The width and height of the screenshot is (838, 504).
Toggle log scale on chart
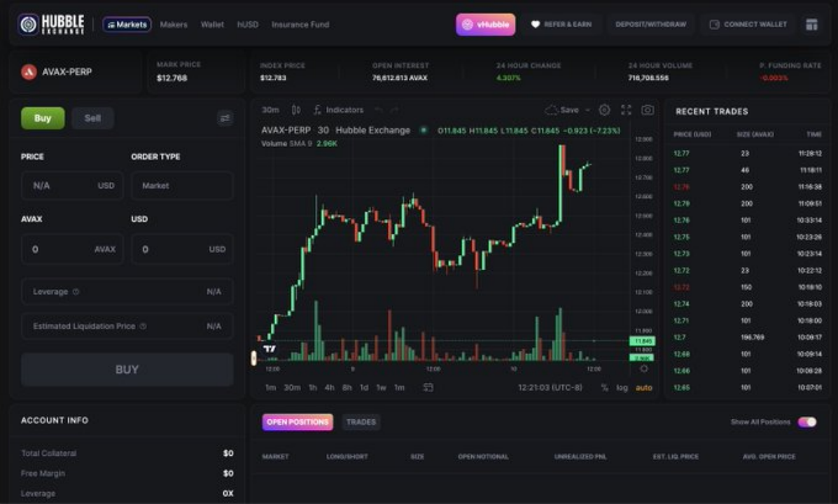tap(622, 388)
